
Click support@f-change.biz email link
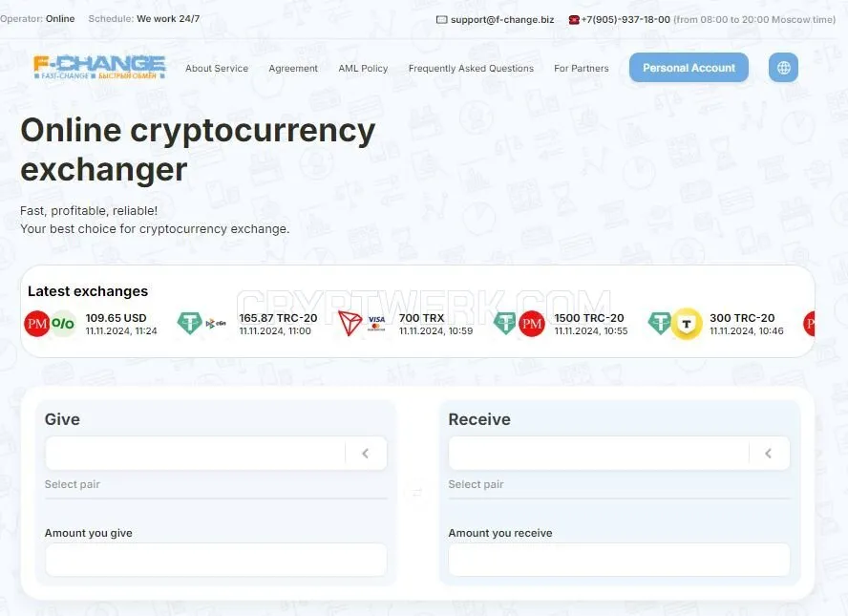[502, 19]
